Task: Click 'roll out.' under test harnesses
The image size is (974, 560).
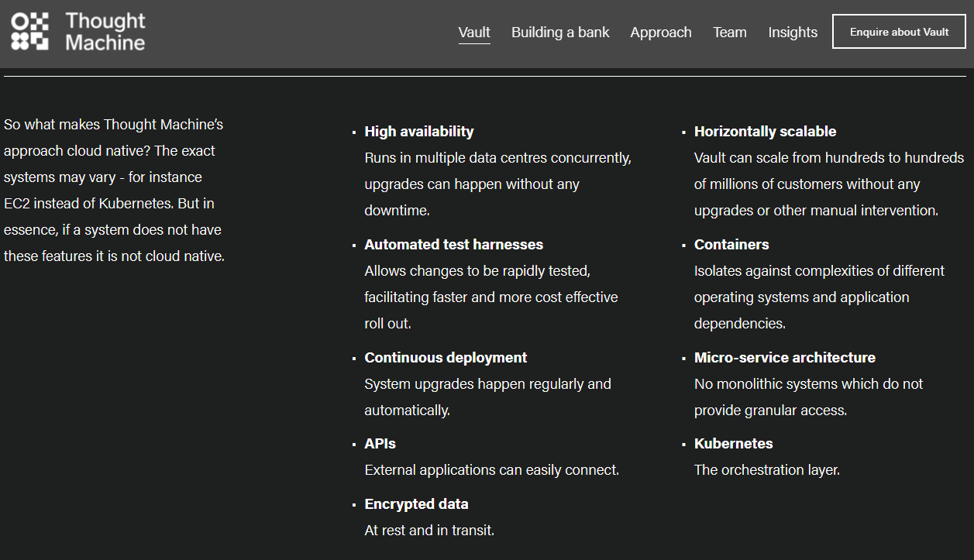Action: pyautogui.click(x=387, y=324)
